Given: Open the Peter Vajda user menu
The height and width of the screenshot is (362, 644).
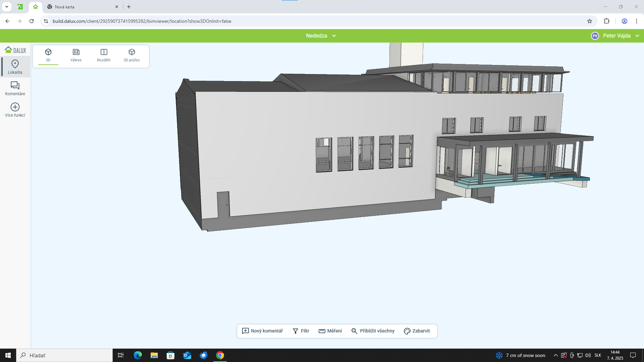Looking at the screenshot, I should click(615, 36).
